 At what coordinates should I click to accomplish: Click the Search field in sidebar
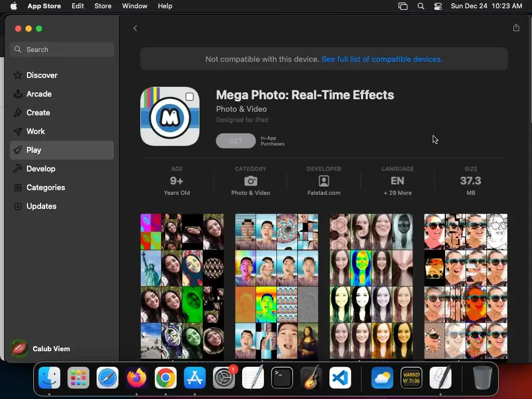[62, 49]
